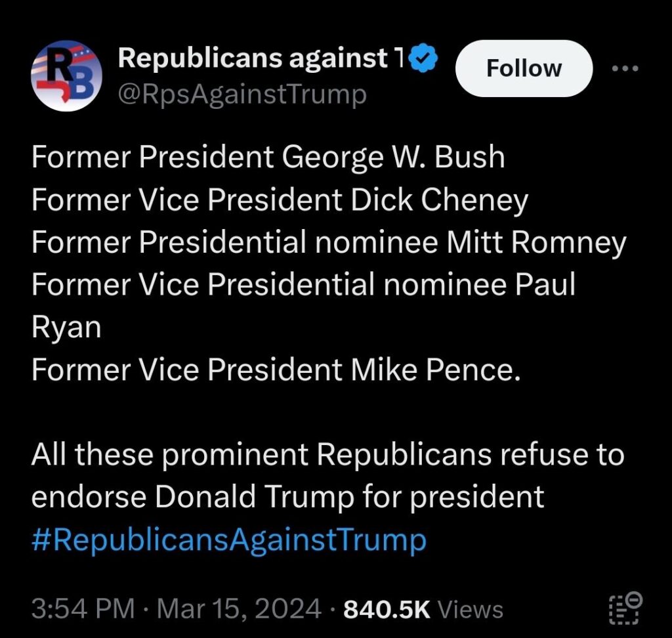This screenshot has height=638, width=672.
Task: Click the Mitt Romney line of text
Action: tap(329, 243)
